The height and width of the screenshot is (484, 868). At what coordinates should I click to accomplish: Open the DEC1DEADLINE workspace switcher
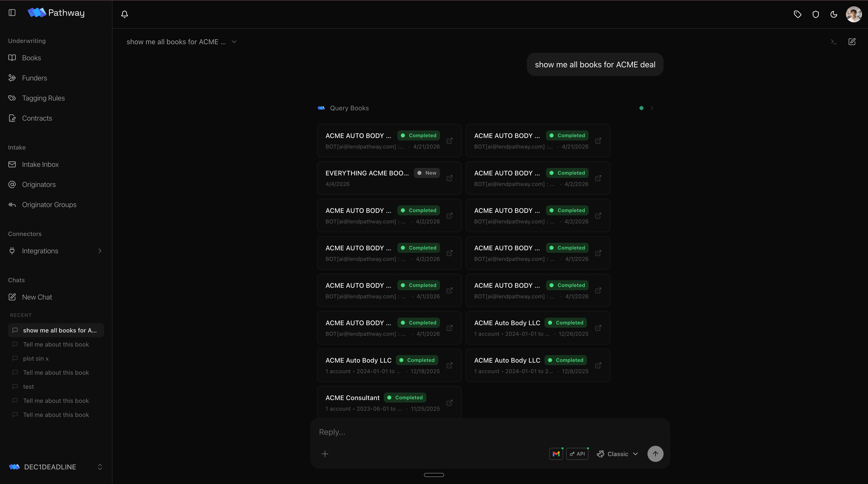[56, 467]
